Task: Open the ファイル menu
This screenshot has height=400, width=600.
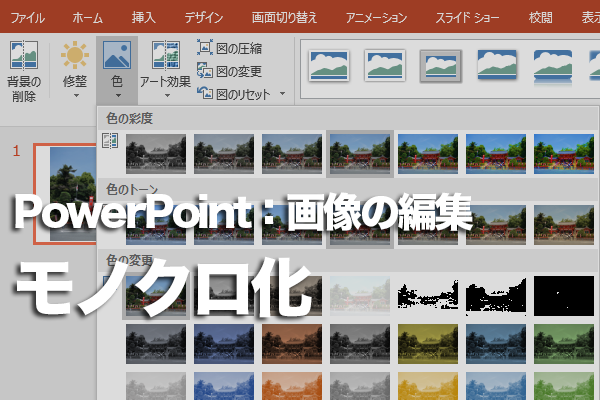Action: (x=28, y=18)
